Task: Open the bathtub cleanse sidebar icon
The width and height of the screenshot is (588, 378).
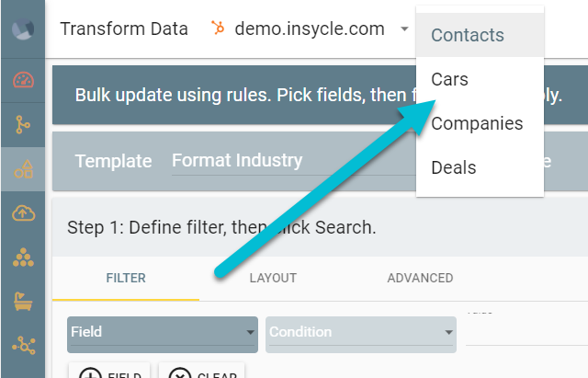Action: (x=23, y=302)
